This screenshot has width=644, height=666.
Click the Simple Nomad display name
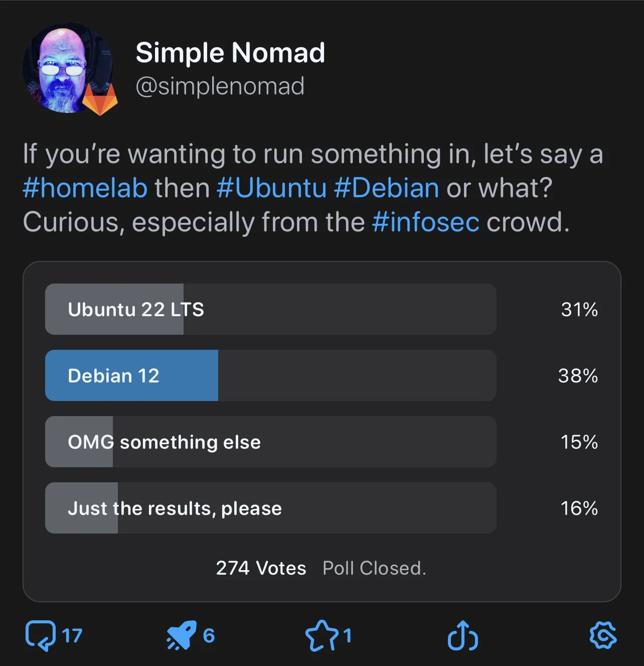tap(230, 53)
